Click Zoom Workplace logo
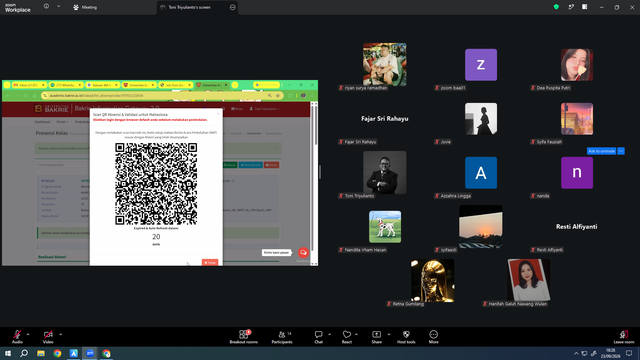Screen dimensions: 640x360 [x=17, y=7]
